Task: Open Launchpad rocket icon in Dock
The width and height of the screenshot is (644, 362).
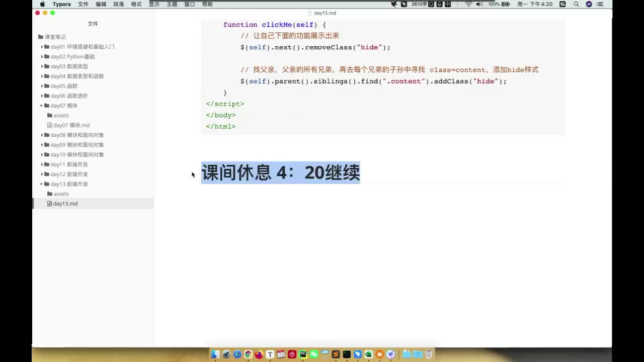Action: 226,354
